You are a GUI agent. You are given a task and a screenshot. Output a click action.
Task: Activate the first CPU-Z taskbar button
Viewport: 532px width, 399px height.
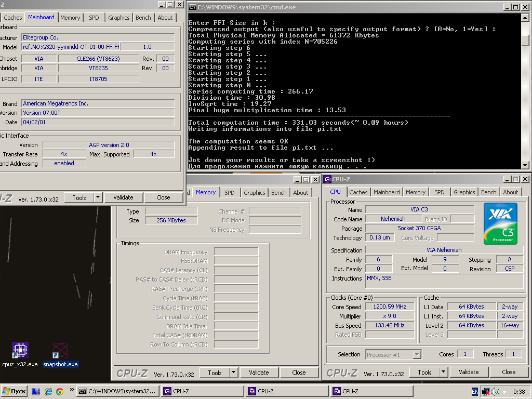202,391
